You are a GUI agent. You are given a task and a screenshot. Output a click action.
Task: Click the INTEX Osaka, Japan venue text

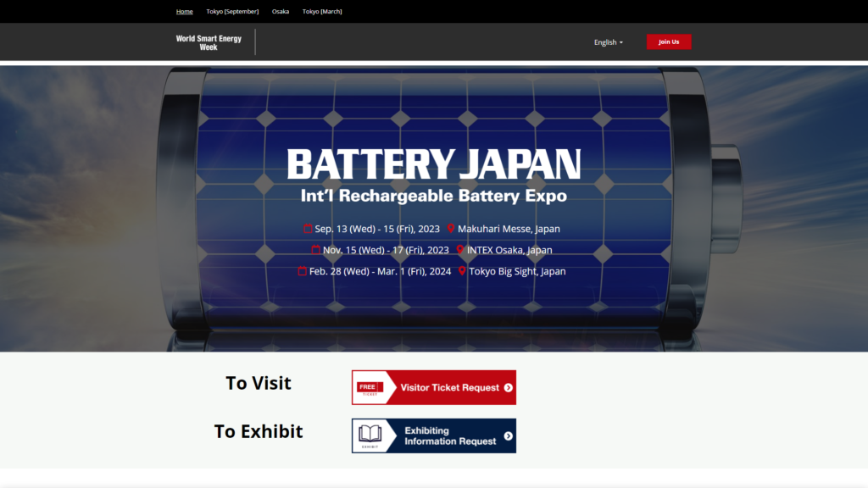[509, 250]
